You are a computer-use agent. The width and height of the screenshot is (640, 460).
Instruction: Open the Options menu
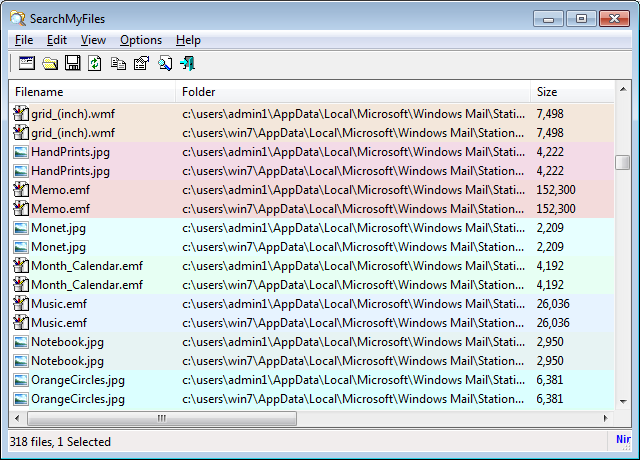pos(140,40)
